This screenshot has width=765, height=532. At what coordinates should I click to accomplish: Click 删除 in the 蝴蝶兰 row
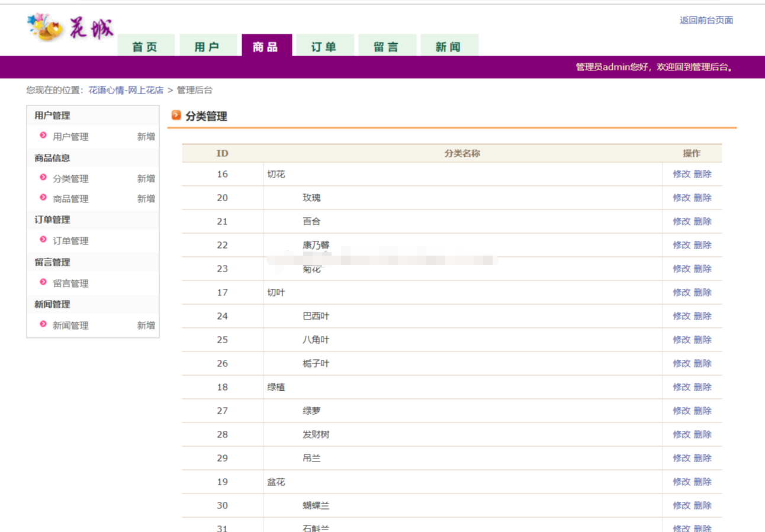[x=703, y=505]
